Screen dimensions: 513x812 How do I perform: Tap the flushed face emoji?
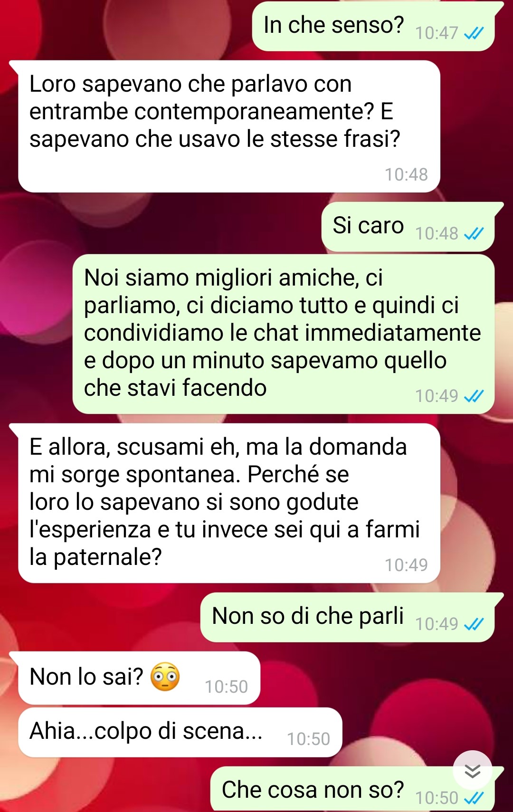click(x=165, y=677)
